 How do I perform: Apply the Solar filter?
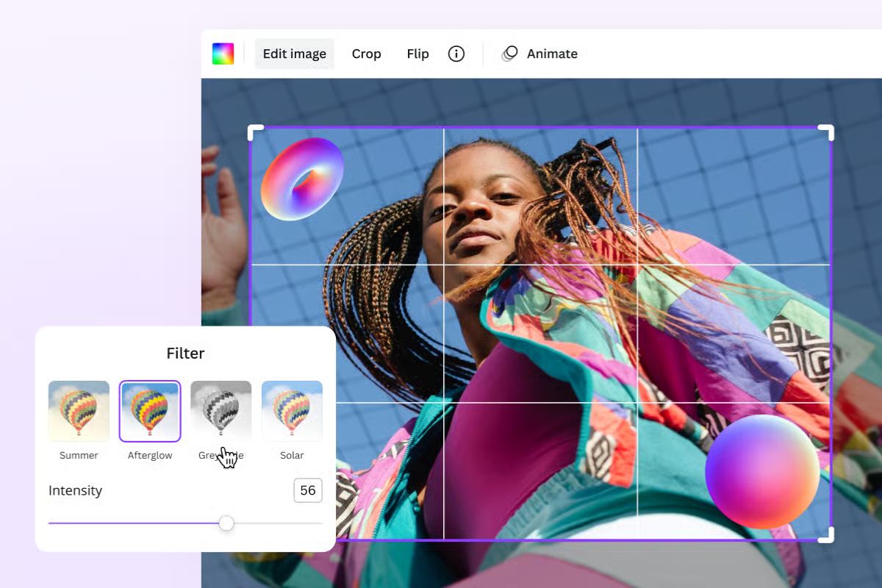click(292, 410)
